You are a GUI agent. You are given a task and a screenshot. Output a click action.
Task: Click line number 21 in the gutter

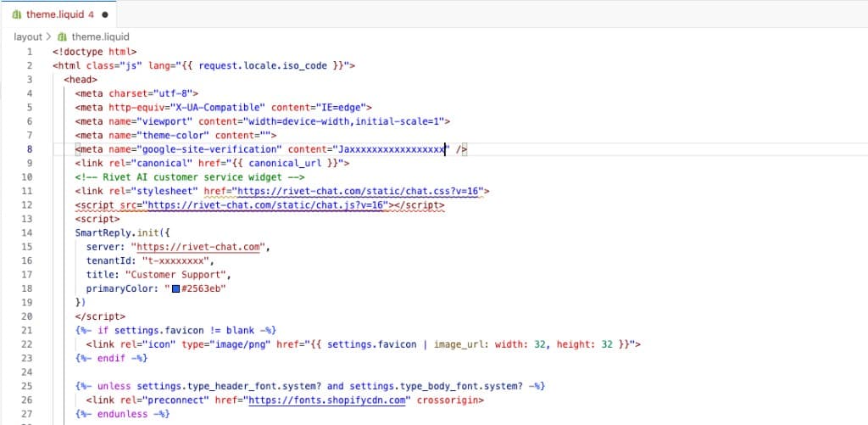click(27, 331)
